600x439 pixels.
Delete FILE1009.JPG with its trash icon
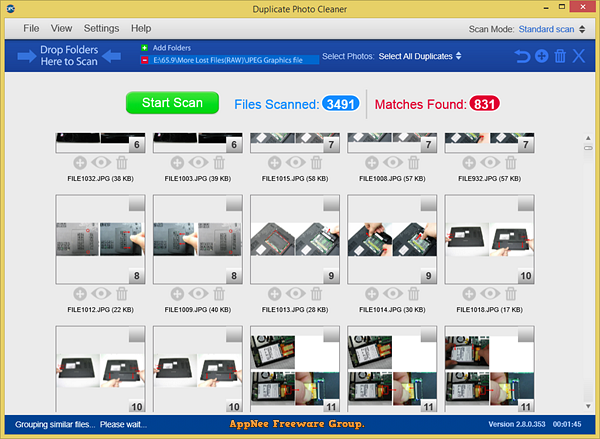(219, 294)
